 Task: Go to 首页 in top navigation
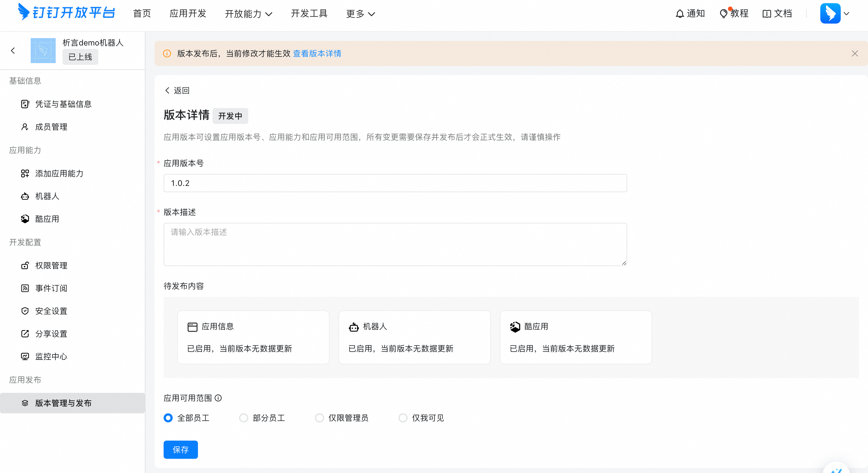coord(142,13)
